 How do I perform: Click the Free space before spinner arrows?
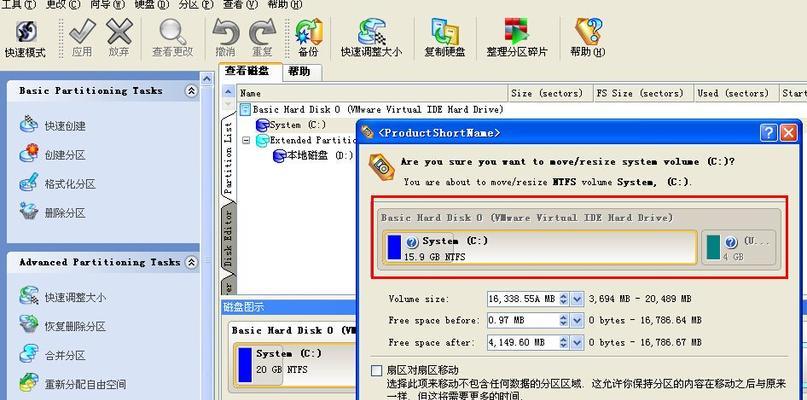coord(564,320)
